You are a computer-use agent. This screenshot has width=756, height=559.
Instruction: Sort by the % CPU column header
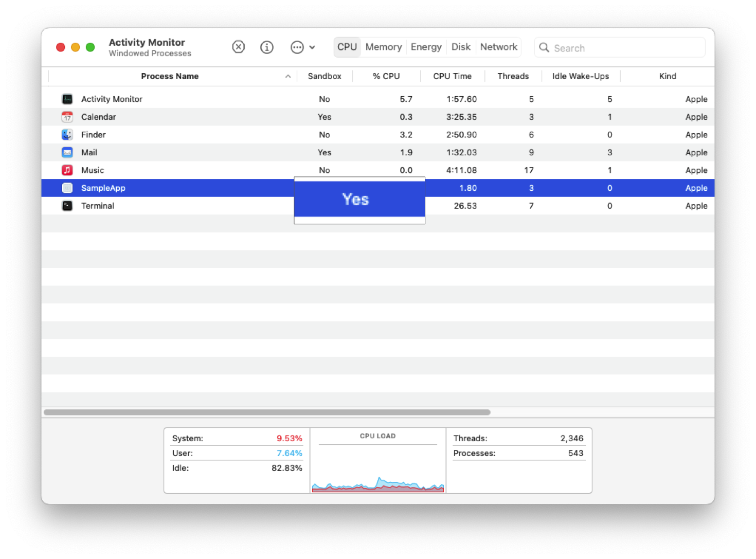point(386,77)
